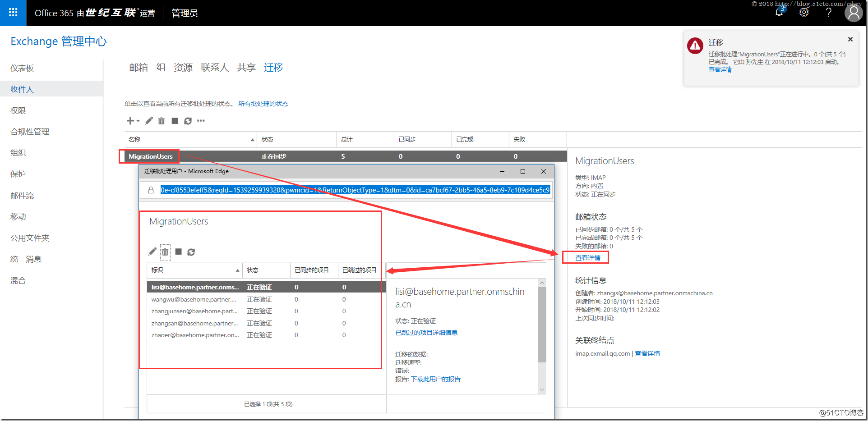Screen dimensions: 868x421
Task: Sort by the 失败 column header
Action: tap(538, 139)
